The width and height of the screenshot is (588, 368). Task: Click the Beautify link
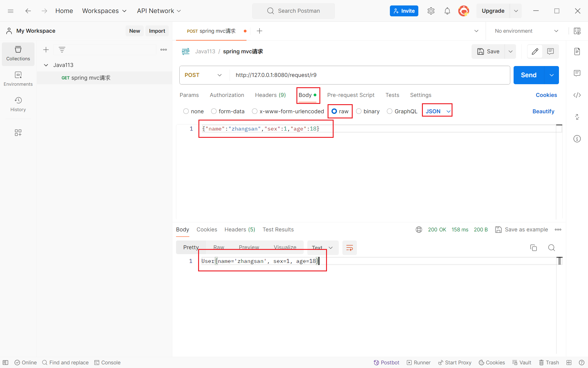tap(543, 111)
